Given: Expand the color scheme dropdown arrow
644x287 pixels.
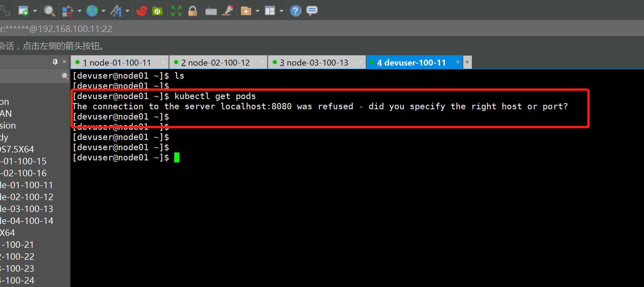Looking at the screenshot, I should [80, 11].
